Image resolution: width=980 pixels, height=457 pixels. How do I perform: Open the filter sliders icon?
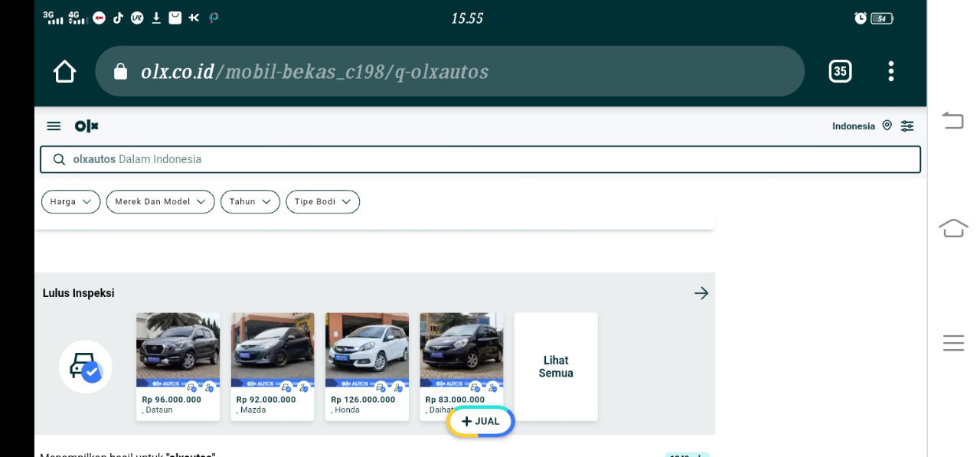[907, 126]
